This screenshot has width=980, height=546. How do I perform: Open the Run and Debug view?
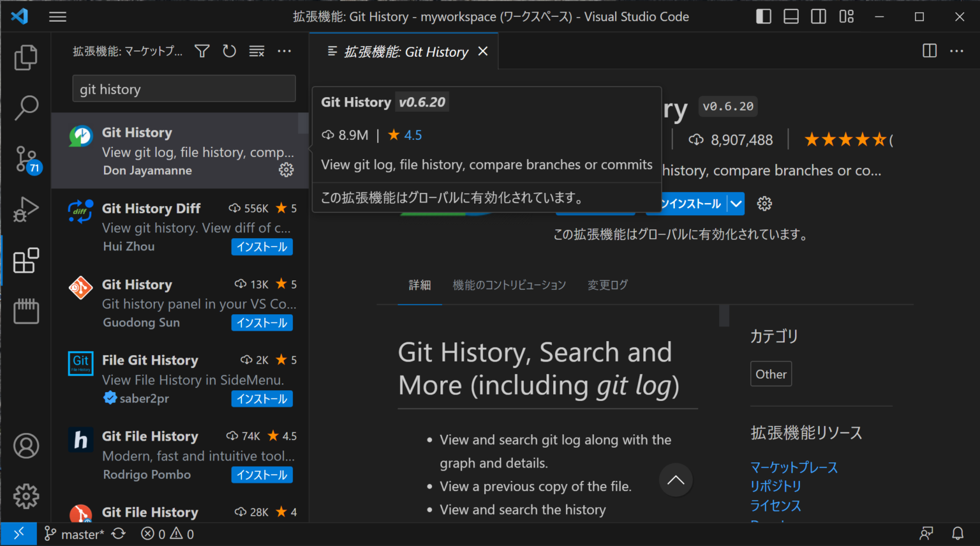click(x=26, y=209)
